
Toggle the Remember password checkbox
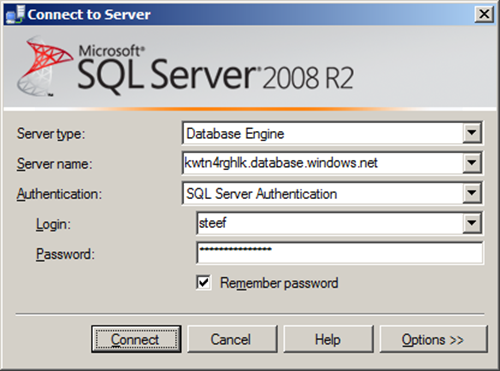click(203, 283)
